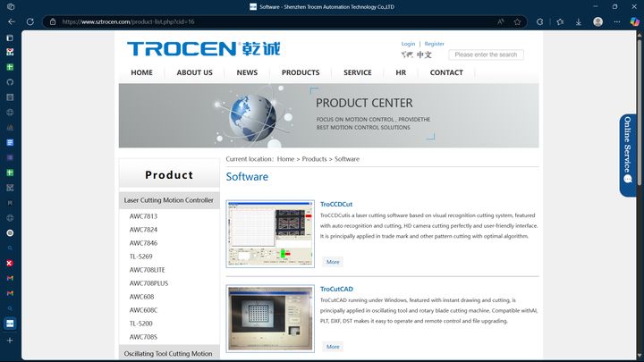The height and width of the screenshot is (362, 644).
Task: Click Home in the breadcrumb
Action: point(285,159)
